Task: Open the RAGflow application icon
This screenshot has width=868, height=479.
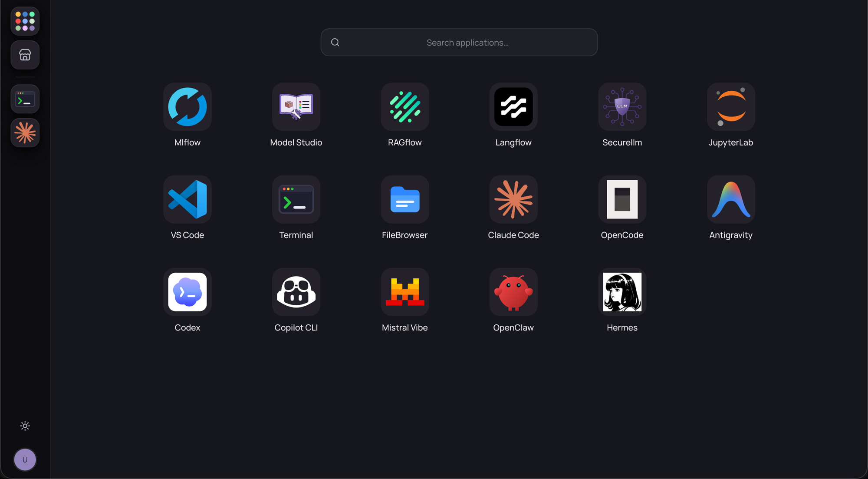Action: (x=405, y=107)
